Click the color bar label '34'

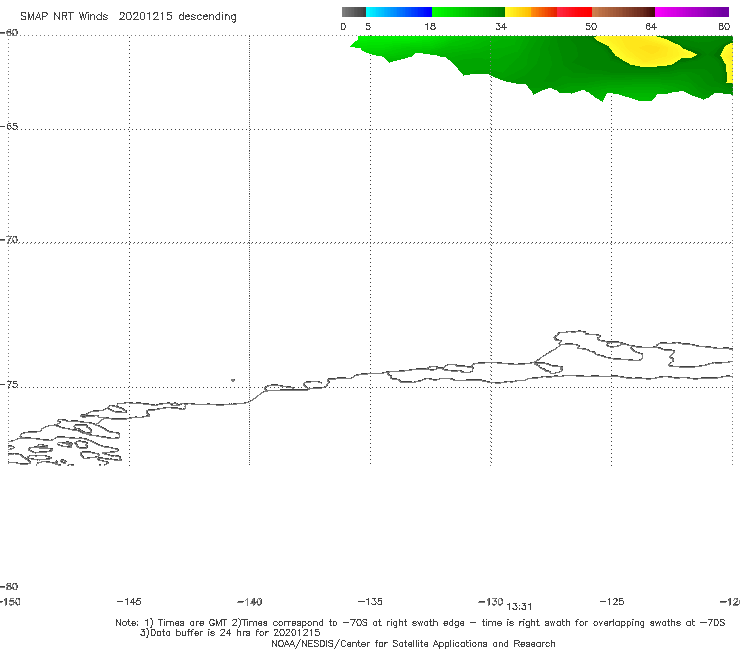[501, 26]
